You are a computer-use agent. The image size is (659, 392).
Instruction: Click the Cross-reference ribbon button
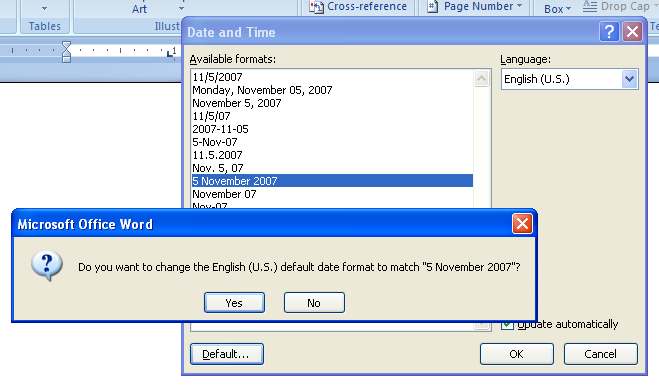click(358, 6)
